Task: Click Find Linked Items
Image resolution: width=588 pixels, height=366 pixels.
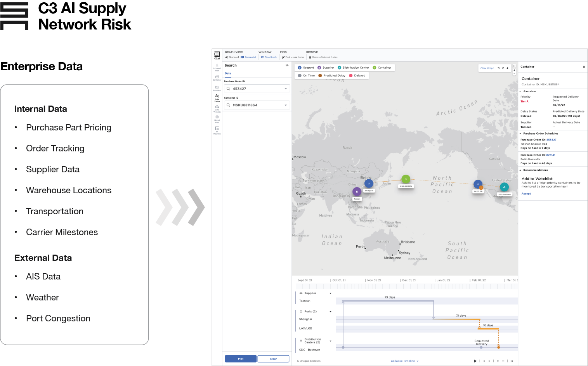Action: click(x=293, y=57)
